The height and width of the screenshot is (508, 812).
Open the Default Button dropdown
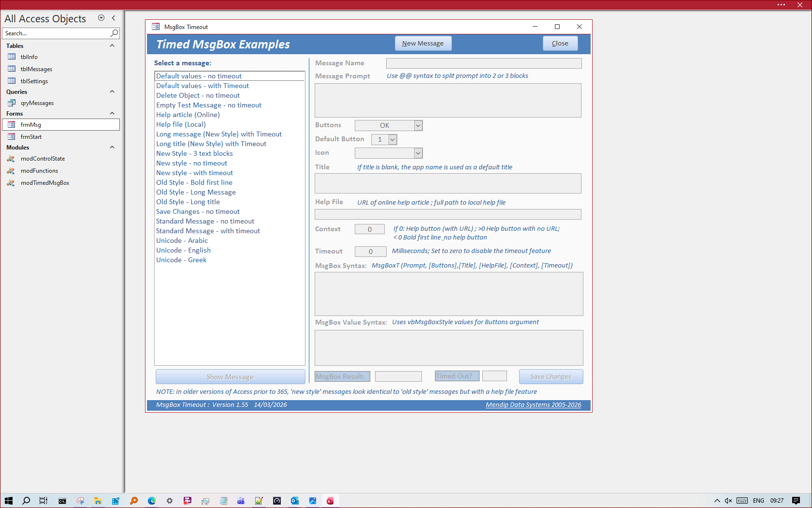coord(393,139)
